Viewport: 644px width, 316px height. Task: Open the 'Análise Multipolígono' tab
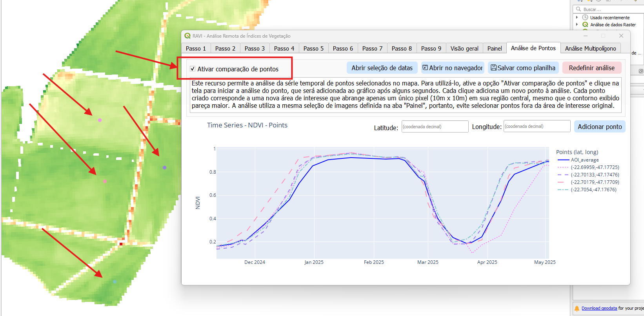click(x=590, y=48)
